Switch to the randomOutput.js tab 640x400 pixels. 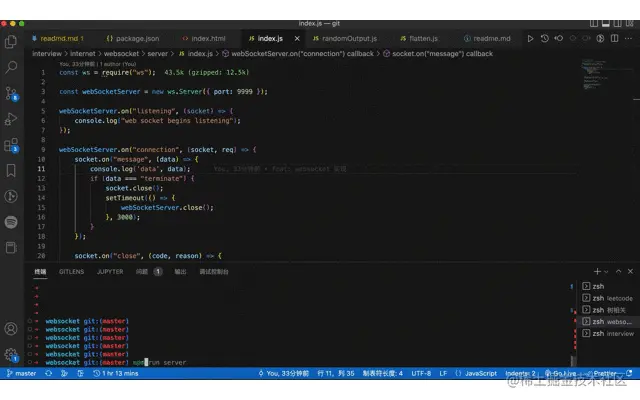(x=345, y=38)
